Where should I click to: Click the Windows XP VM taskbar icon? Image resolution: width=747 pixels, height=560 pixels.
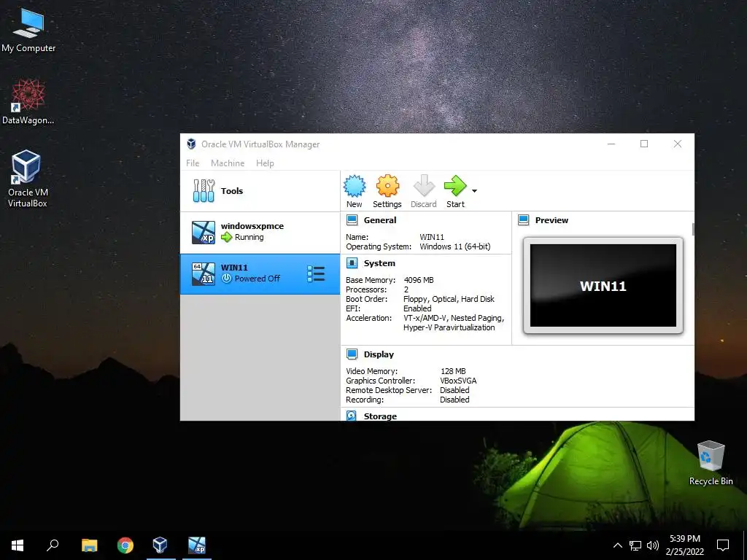click(197, 545)
